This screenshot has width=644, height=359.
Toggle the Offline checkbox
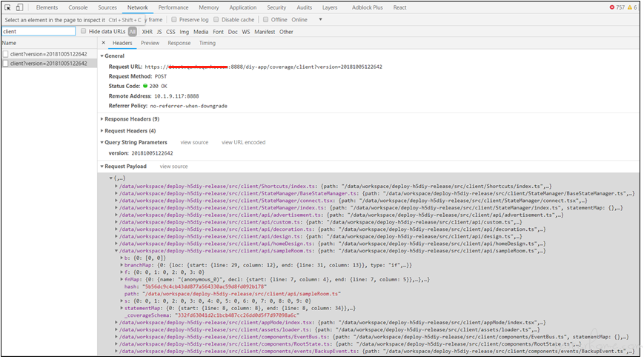(266, 19)
